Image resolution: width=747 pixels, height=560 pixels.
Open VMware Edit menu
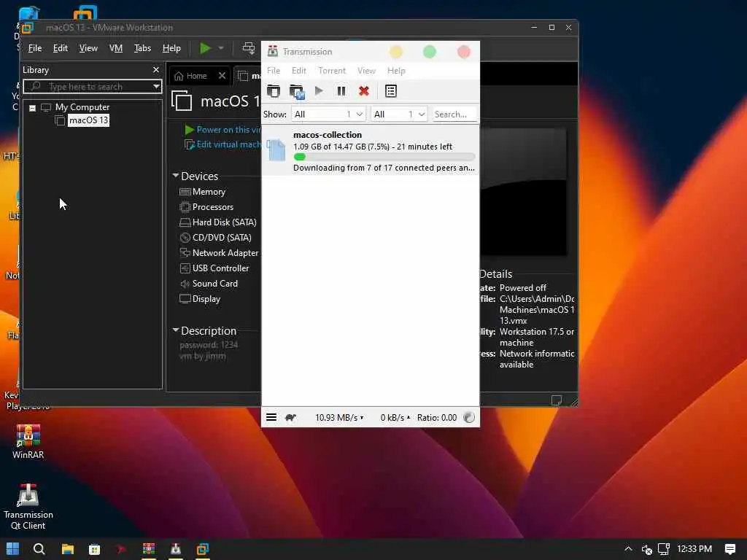pos(60,48)
